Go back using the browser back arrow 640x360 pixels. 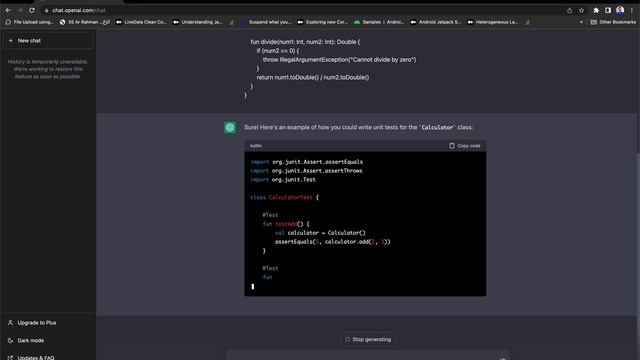click(8, 10)
